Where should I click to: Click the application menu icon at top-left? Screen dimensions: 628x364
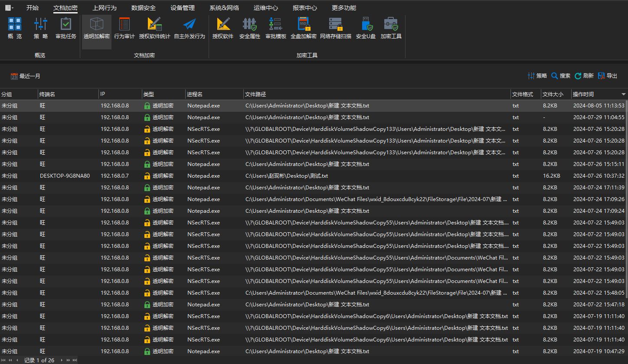point(9,8)
